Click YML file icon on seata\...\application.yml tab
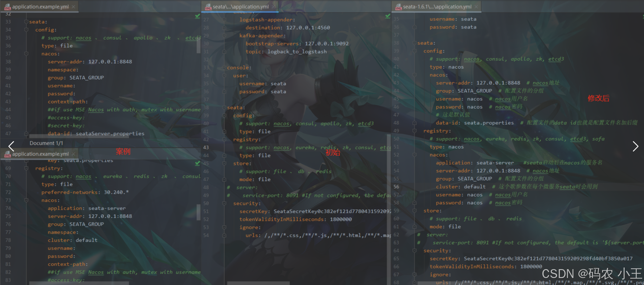The height and width of the screenshot is (285, 644). tap(208, 7)
